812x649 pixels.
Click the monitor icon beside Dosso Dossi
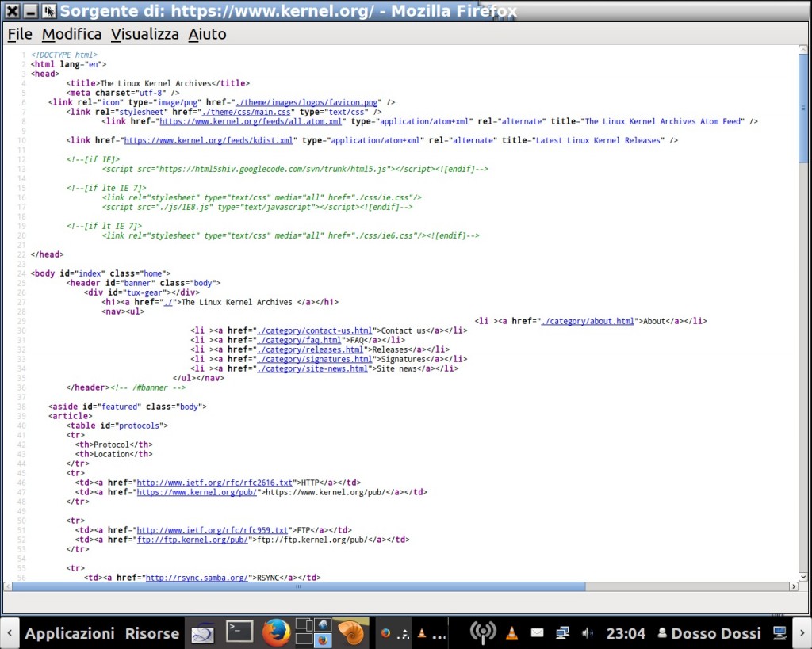779,633
